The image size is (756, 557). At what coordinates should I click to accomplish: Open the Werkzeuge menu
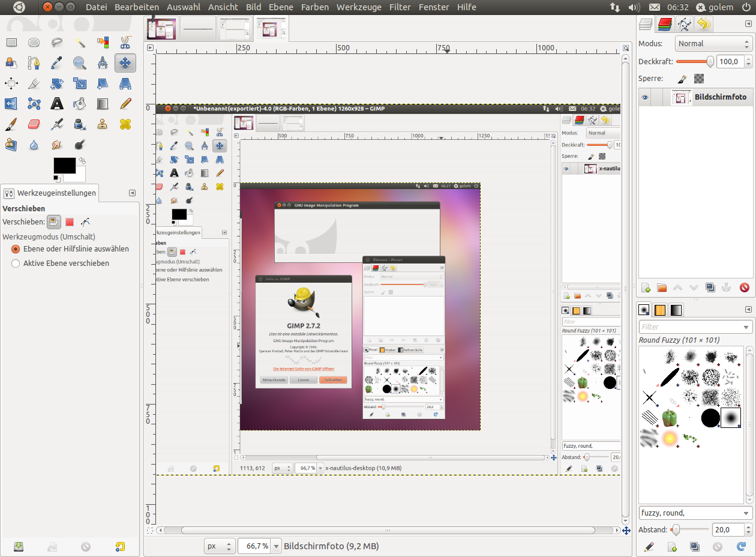tap(359, 7)
